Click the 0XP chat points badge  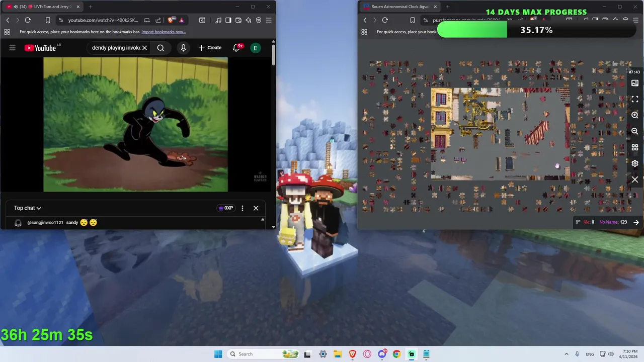[225, 208]
